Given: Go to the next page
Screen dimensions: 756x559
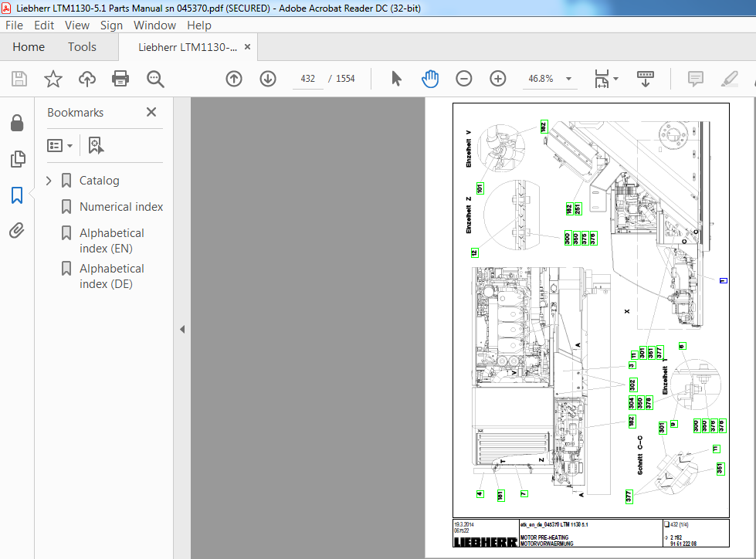Looking at the screenshot, I should coord(268,79).
